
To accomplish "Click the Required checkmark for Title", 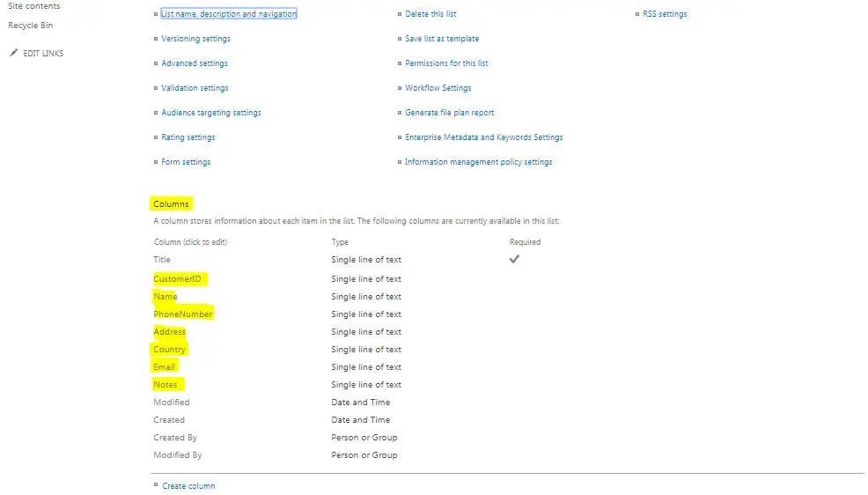I will [514, 259].
